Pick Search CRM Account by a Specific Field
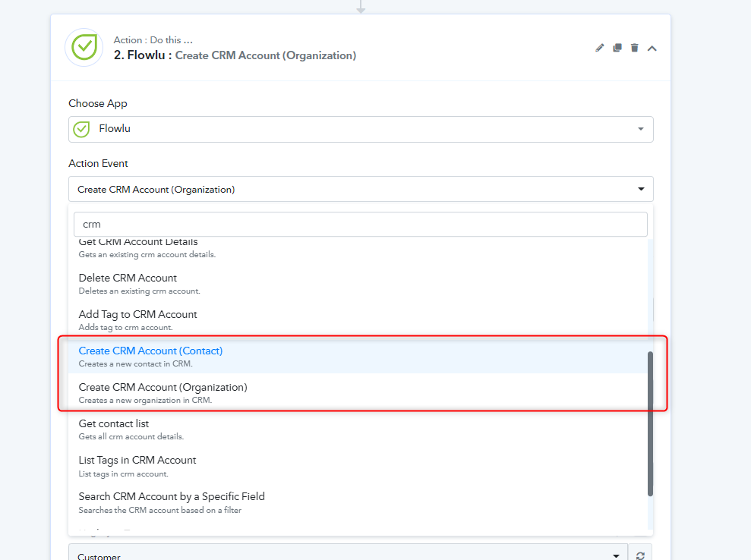 point(358,502)
